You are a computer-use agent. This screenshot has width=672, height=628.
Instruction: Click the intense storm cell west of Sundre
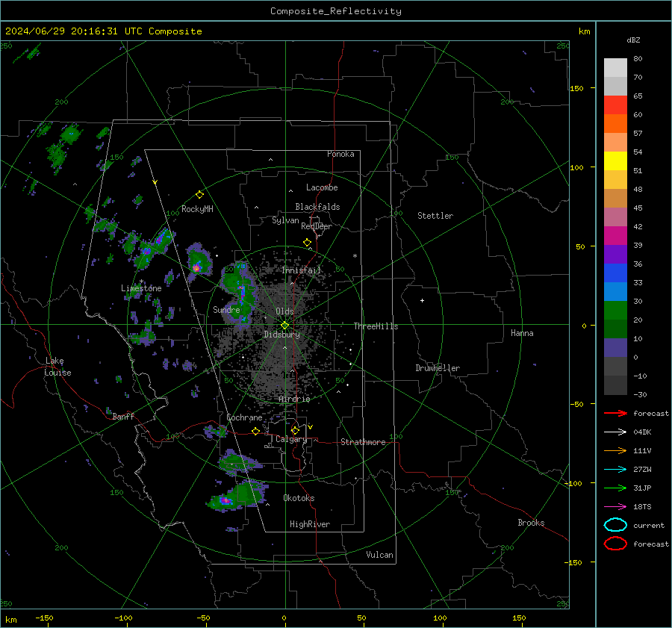tap(196, 268)
